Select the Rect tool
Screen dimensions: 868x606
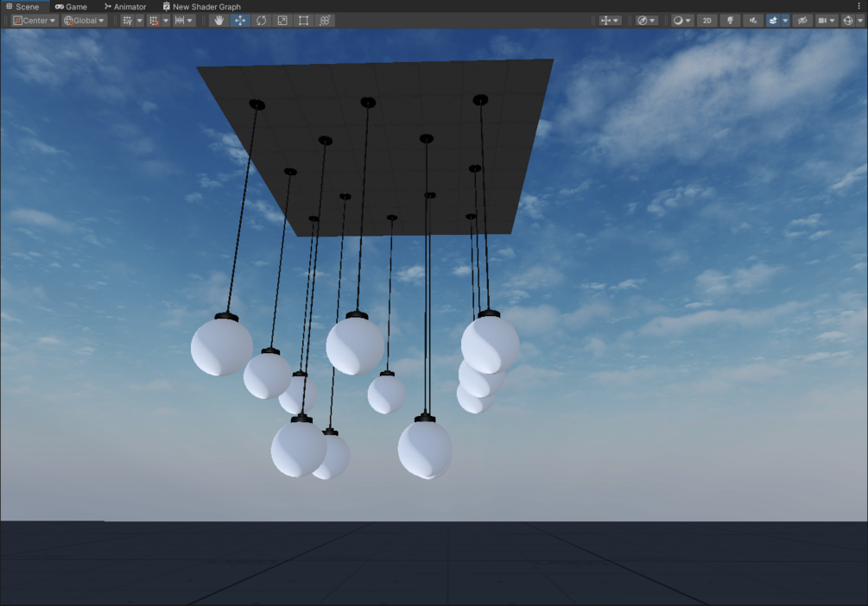[303, 21]
